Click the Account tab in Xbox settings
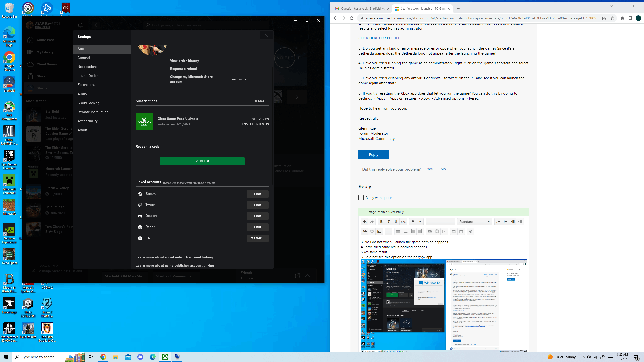The image size is (644, 362). coord(101,49)
